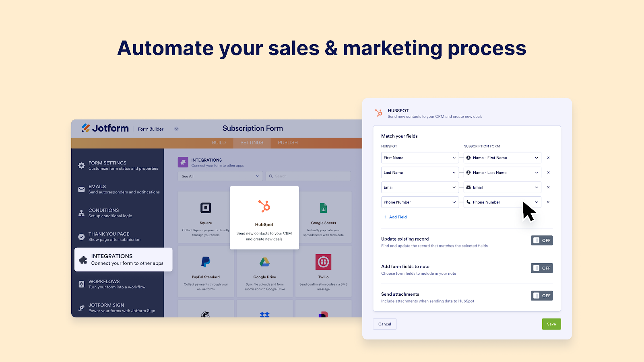Switch to the PUBLISH tab

(x=287, y=142)
